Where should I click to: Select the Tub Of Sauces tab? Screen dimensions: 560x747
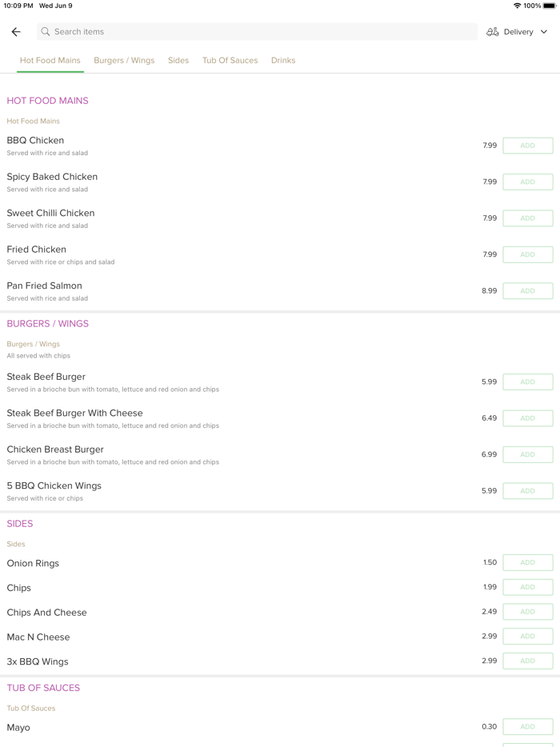pos(230,61)
